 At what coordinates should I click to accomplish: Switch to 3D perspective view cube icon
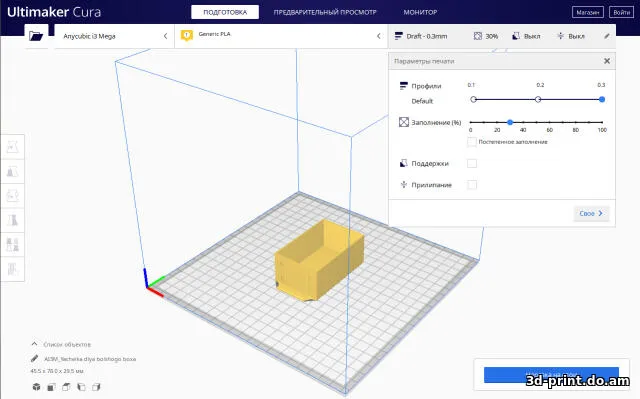pyautogui.click(x=36, y=387)
